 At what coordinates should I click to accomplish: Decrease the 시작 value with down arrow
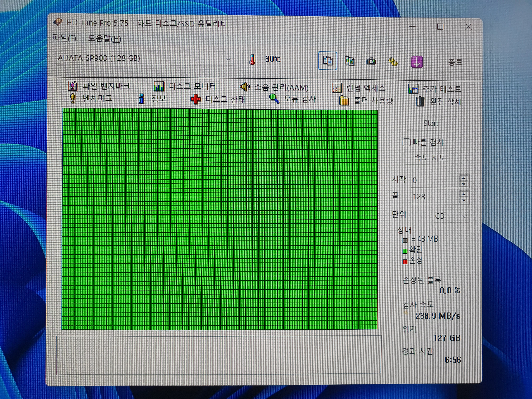click(464, 184)
